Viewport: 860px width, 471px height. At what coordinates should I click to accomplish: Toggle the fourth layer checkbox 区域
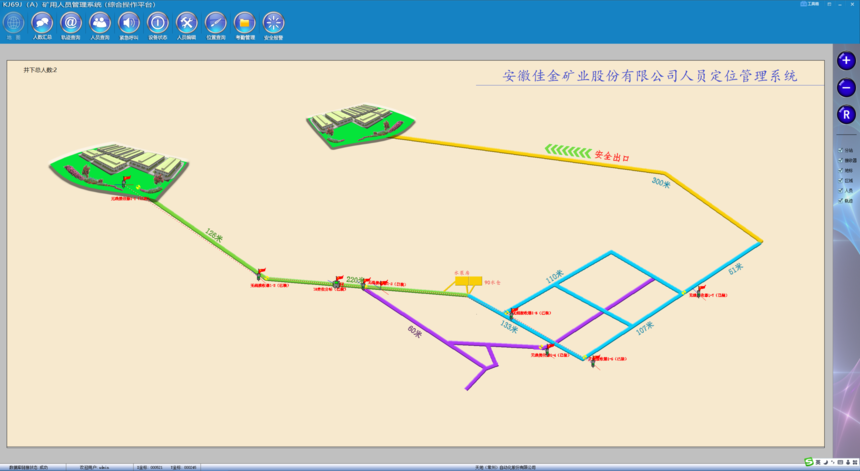coord(841,180)
